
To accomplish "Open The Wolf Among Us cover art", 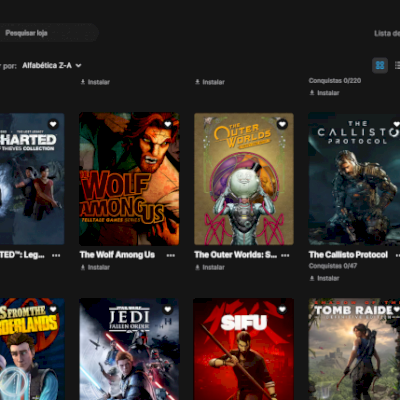I will (129, 179).
